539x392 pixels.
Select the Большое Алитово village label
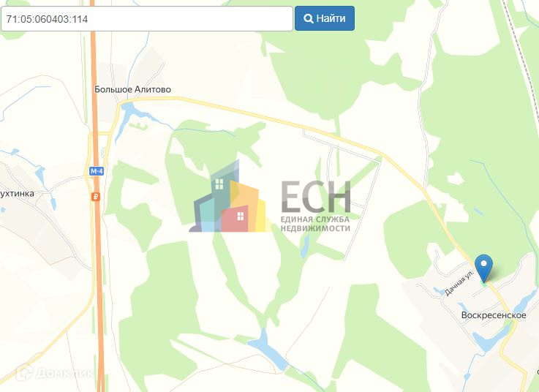[132, 89]
